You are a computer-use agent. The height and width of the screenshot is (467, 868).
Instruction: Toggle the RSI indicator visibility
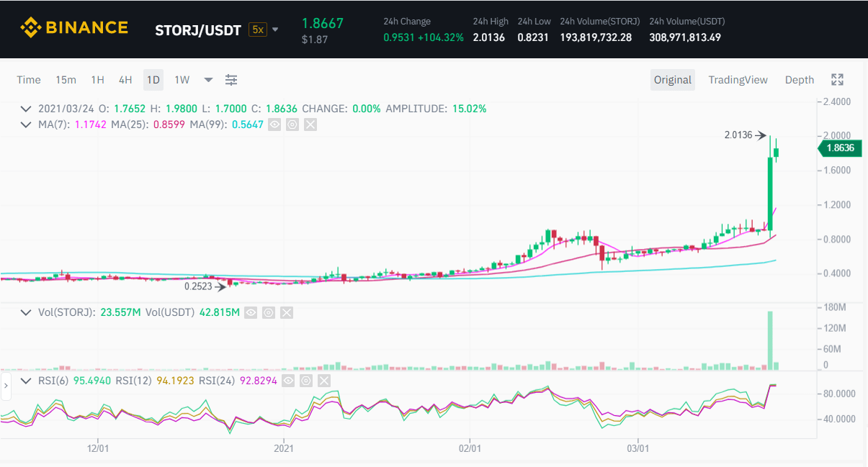[x=288, y=380]
